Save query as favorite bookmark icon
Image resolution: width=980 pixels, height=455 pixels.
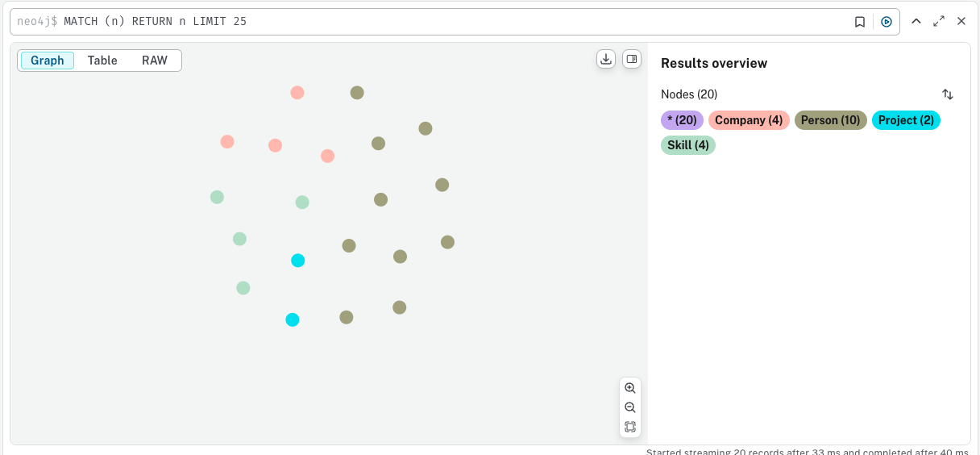pos(860,22)
